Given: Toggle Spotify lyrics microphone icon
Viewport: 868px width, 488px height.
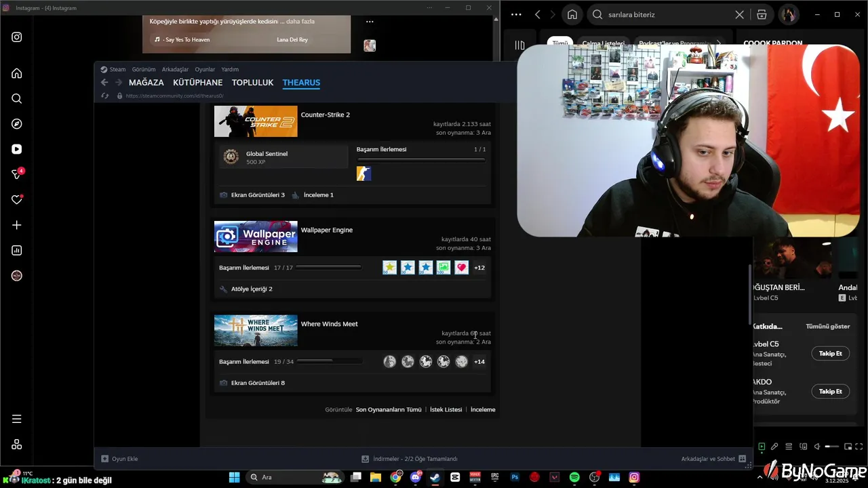Looking at the screenshot, I should pos(774,447).
